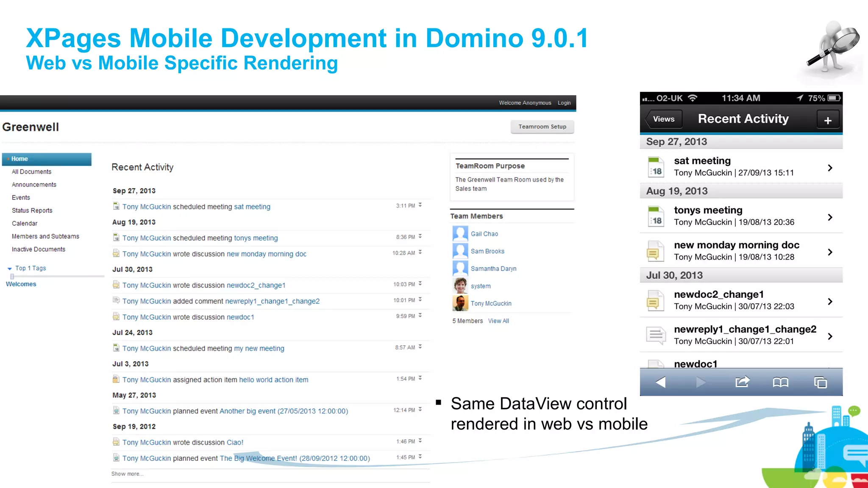868x488 pixels.
Task: Click comment icon on web newreply1_change1_change2 row
Action: [116, 300]
